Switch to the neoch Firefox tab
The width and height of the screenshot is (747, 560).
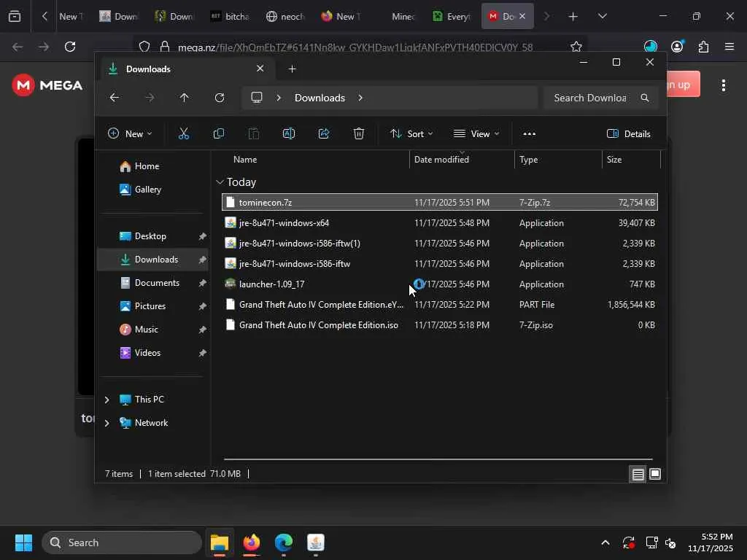coord(285,16)
